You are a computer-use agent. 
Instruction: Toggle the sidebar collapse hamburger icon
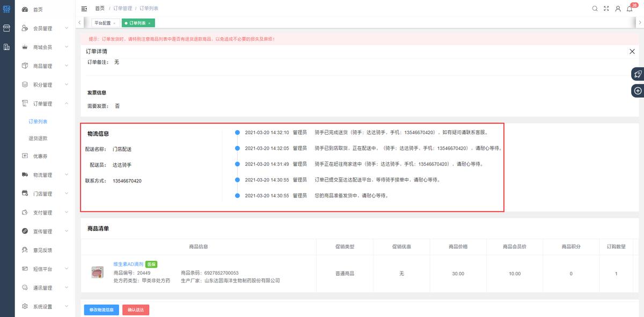[84, 9]
